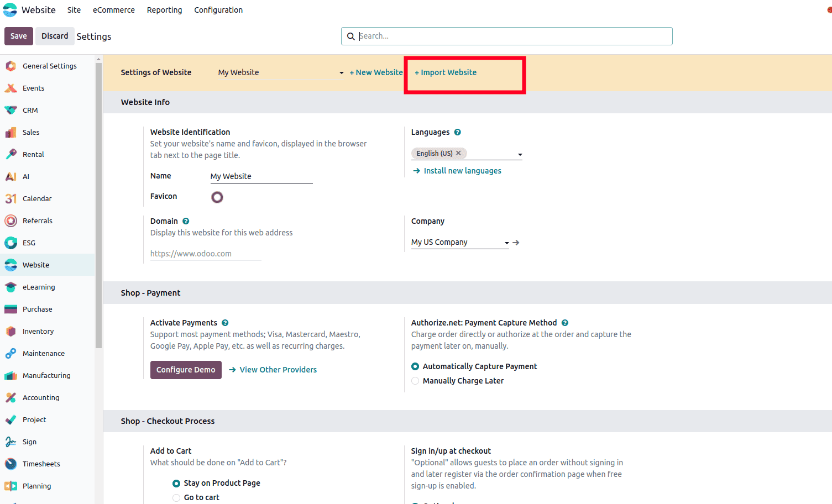Select Manually Charge Later option
Viewport: 832px width, 504px height.
415,381
